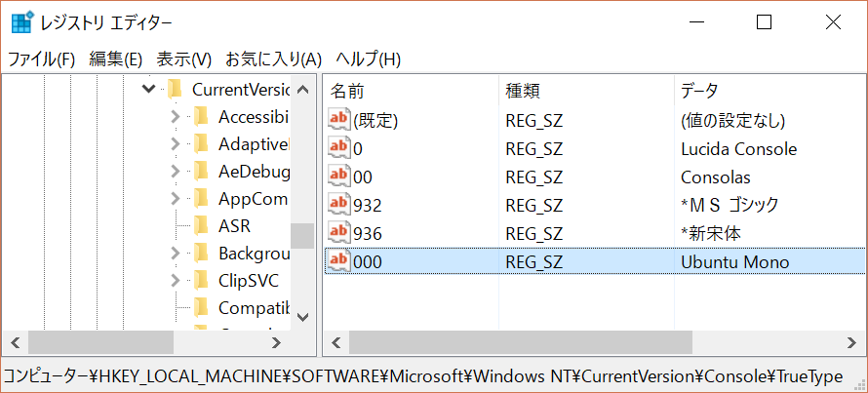Select the value named 936
The width and height of the screenshot is (868, 393).
pyautogui.click(x=368, y=234)
